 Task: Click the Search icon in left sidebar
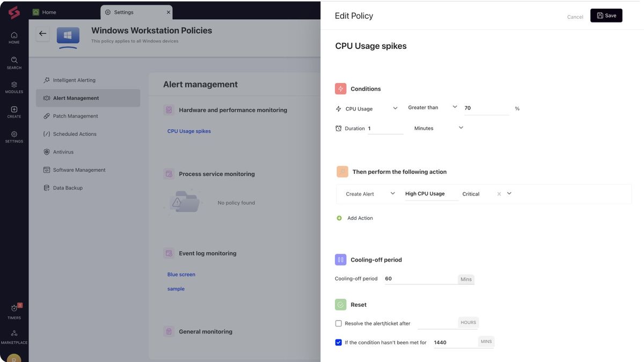pyautogui.click(x=14, y=61)
